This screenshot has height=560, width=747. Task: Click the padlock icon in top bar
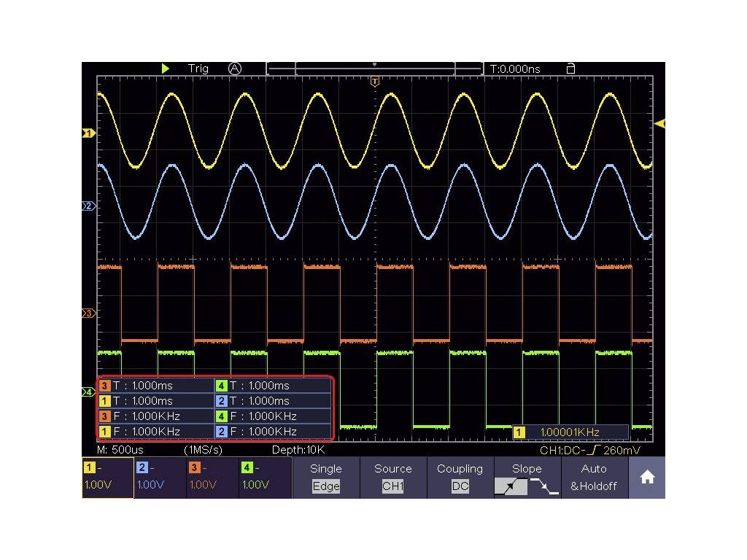570,69
